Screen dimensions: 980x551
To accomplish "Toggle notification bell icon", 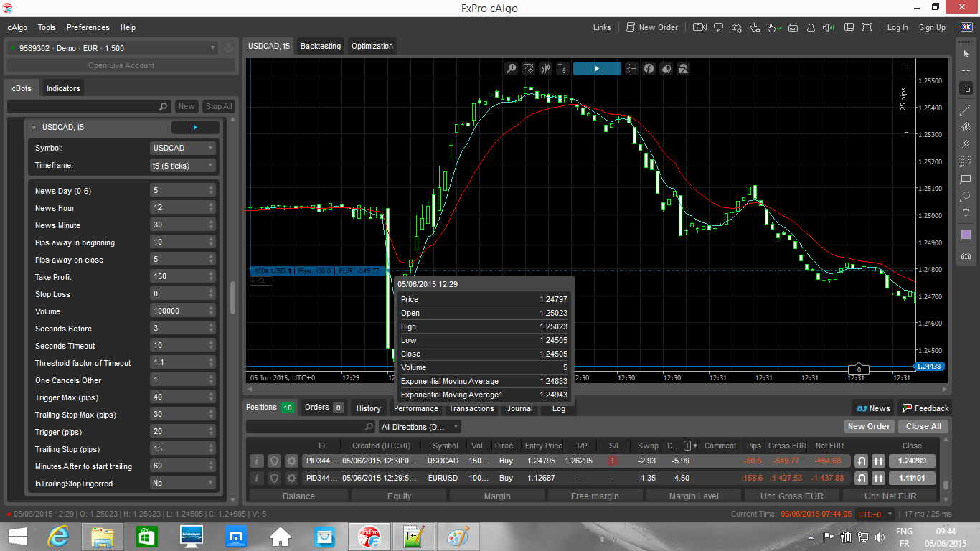I will pos(811,27).
